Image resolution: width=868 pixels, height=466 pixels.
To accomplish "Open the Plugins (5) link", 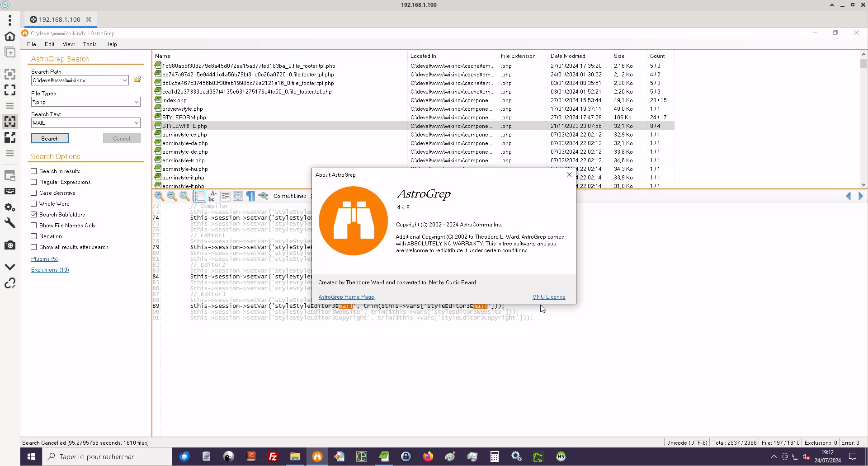I will (44, 259).
